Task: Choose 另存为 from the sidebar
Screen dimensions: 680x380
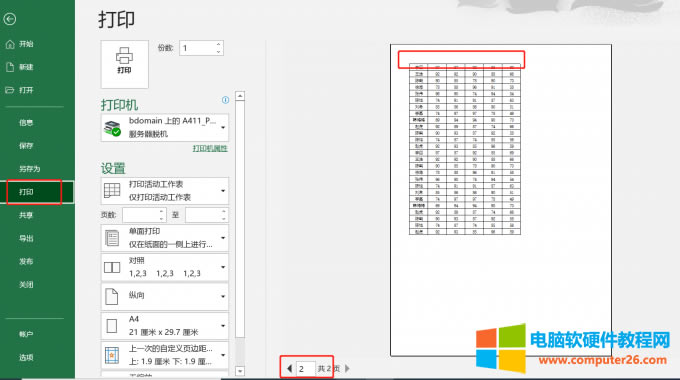Action: [29, 169]
